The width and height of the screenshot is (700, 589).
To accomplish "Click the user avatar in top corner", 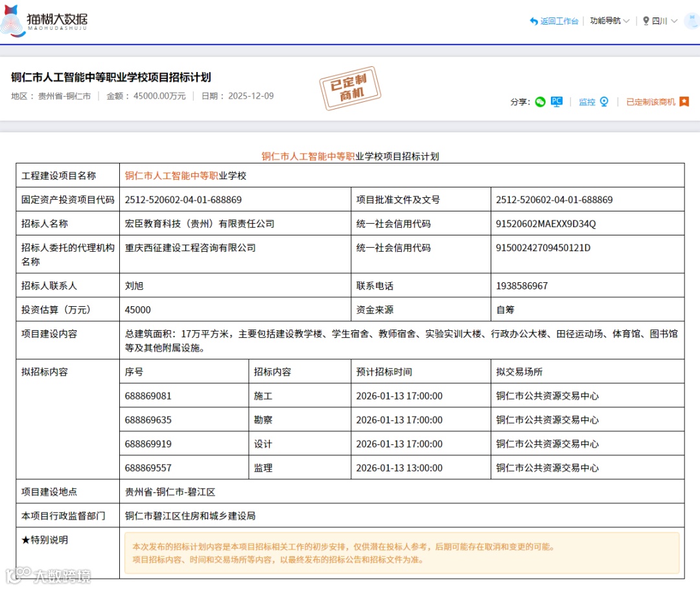I will [693, 21].
